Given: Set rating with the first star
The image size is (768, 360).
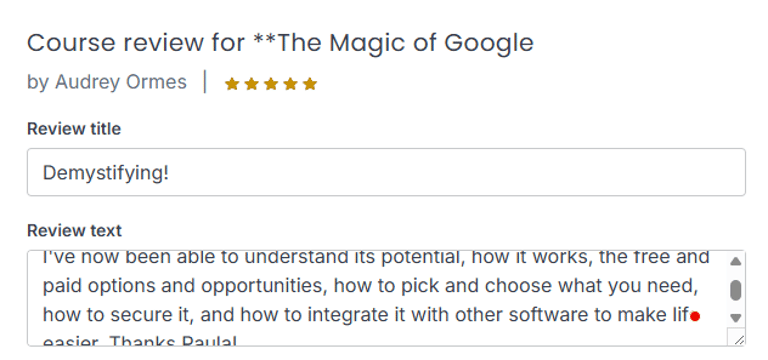Looking at the screenshot, I should (x=232, y=84).
